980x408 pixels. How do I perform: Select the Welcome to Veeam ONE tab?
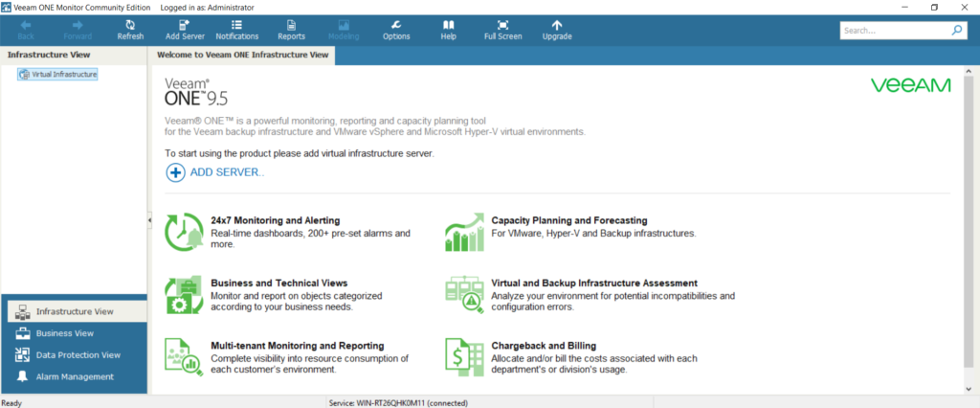click(242, 55)
